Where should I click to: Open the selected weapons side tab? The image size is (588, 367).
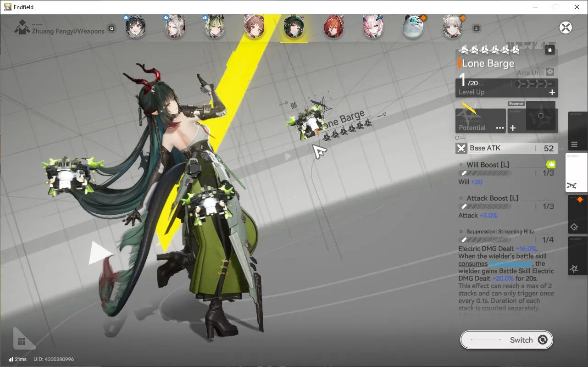(577, 172)
